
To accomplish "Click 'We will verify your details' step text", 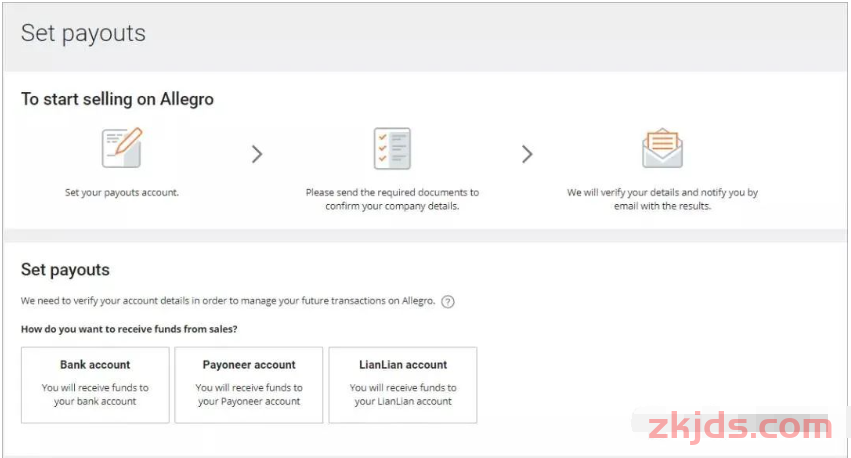I will 662,199.
